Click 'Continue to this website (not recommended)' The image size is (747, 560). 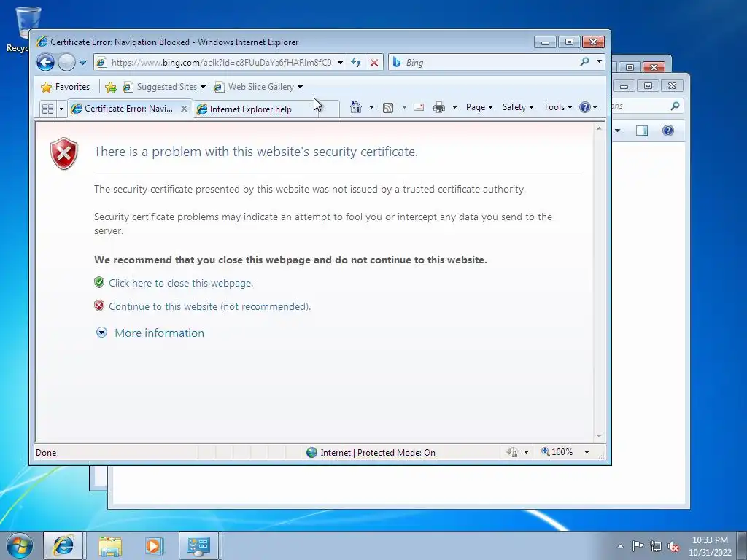[209, 306]
